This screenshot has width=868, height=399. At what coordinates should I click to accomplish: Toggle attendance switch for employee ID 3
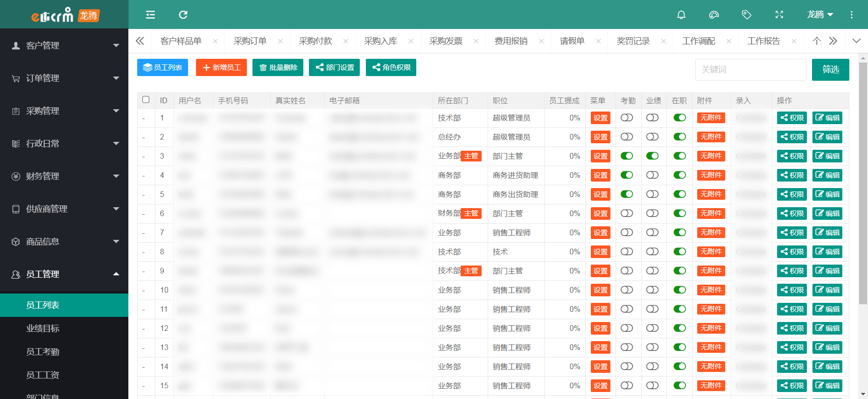627,156
